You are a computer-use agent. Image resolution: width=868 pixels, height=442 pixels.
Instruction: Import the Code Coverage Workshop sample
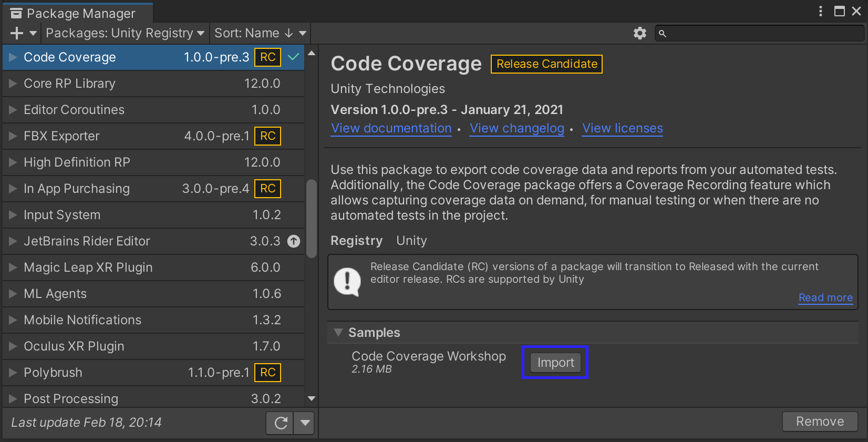tap(555, 363)
